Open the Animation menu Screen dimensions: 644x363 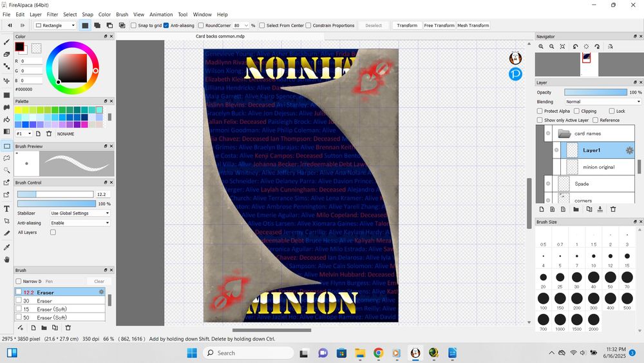click(x=161, y=14)
